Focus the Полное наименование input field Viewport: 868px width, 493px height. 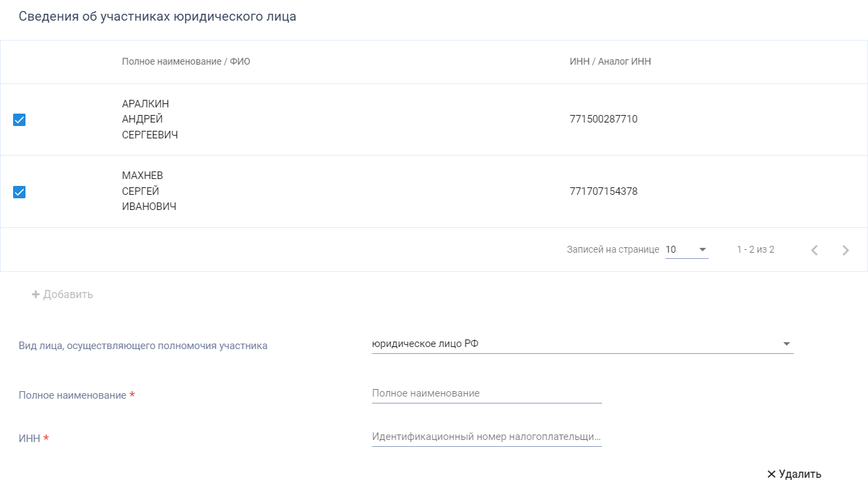tap(487, 393)
